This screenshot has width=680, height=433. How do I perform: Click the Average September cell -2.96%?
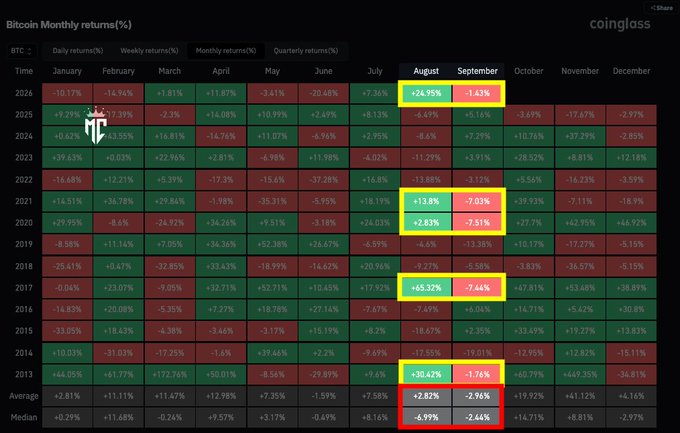(477, 396)
